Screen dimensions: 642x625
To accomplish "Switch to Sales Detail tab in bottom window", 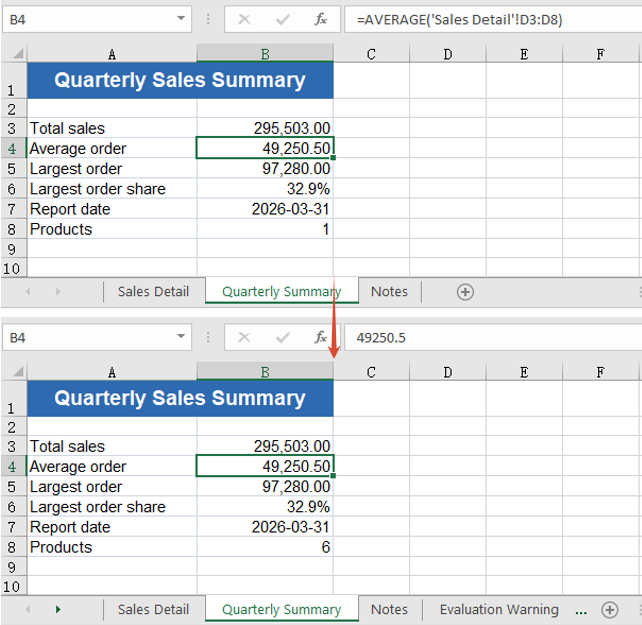I will click(154, 609).
